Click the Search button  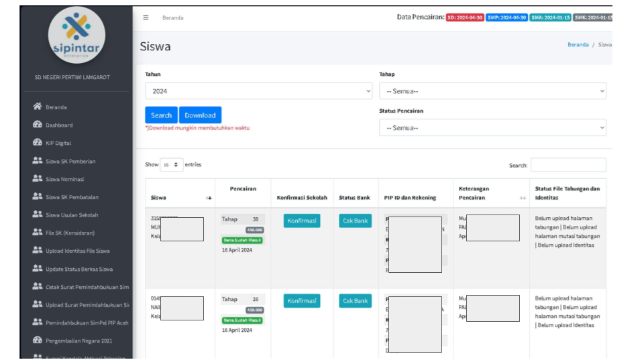click(x=161, y=115)
